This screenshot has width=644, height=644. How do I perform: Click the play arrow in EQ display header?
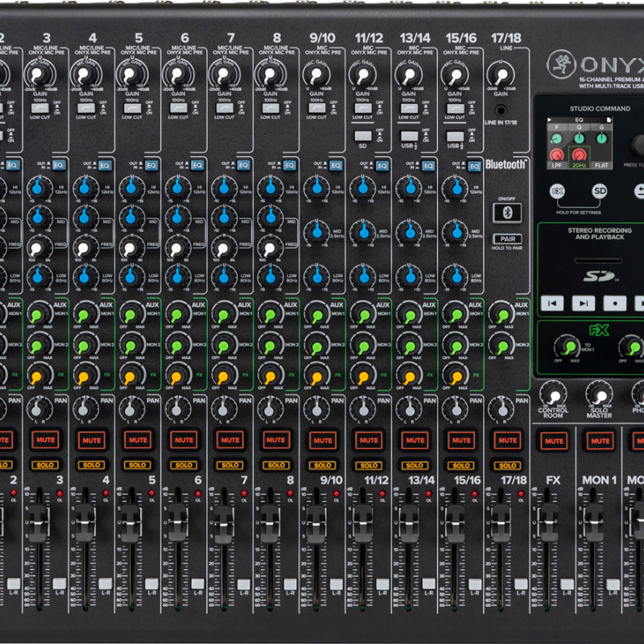click(x=550, y=119)
